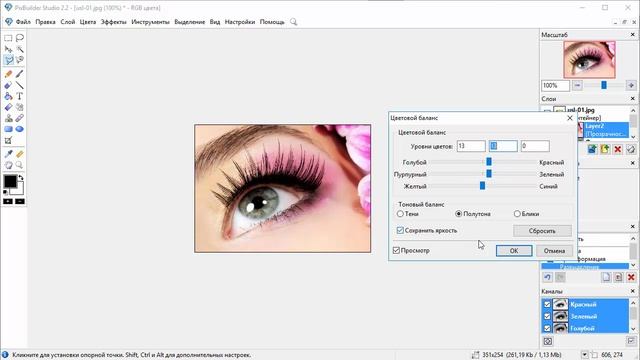Select the hand pan tool

click(8, 165)
